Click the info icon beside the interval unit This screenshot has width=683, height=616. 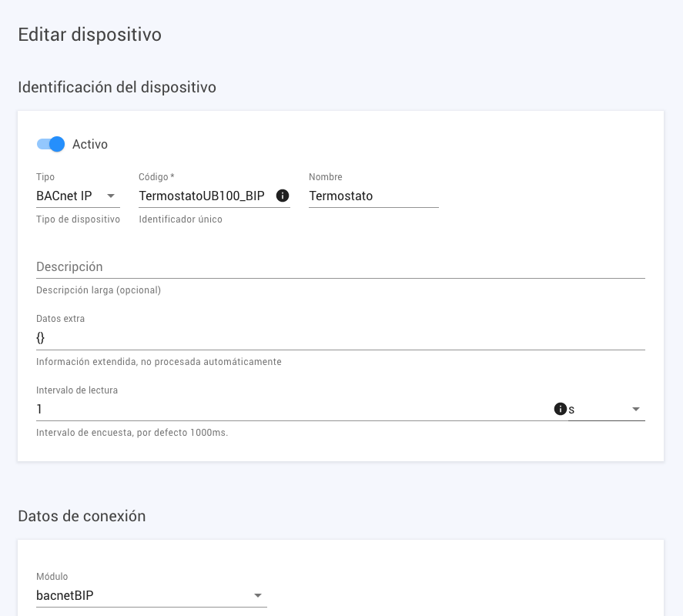tap(561, 409)
